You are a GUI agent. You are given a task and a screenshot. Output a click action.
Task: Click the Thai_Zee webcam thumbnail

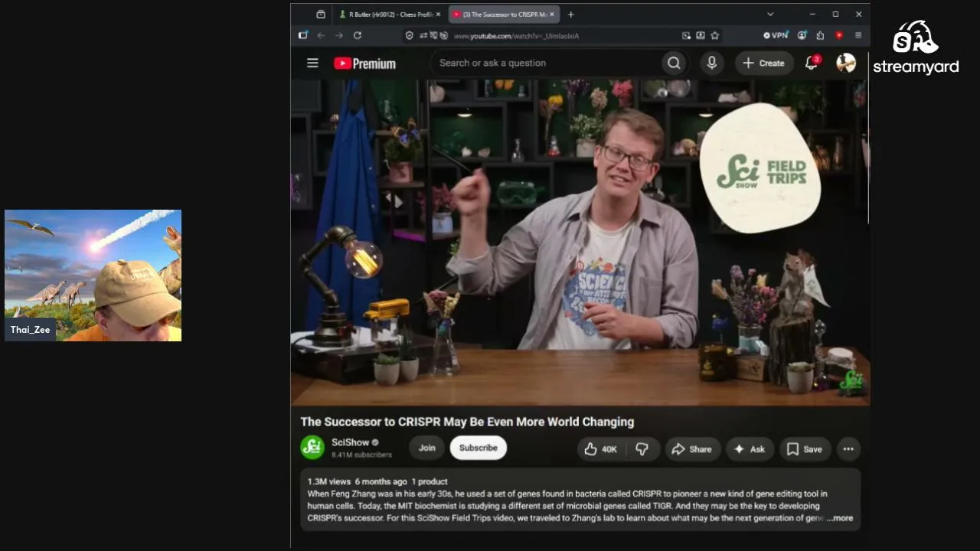[93, 275]
